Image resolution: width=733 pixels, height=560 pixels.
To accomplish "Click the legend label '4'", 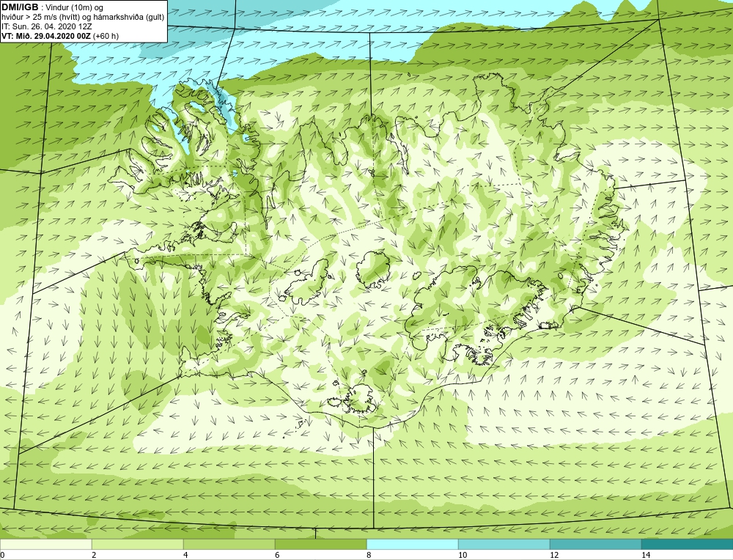I will (x=185, y=555).
